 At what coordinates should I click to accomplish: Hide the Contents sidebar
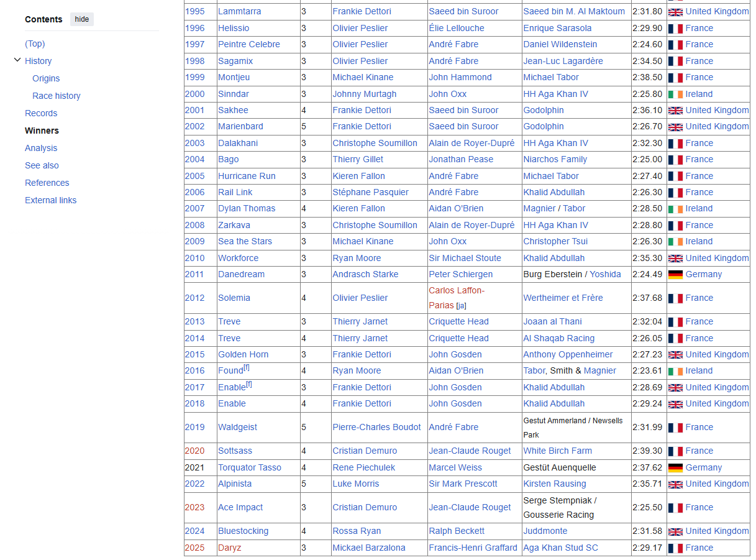(82, 19)
